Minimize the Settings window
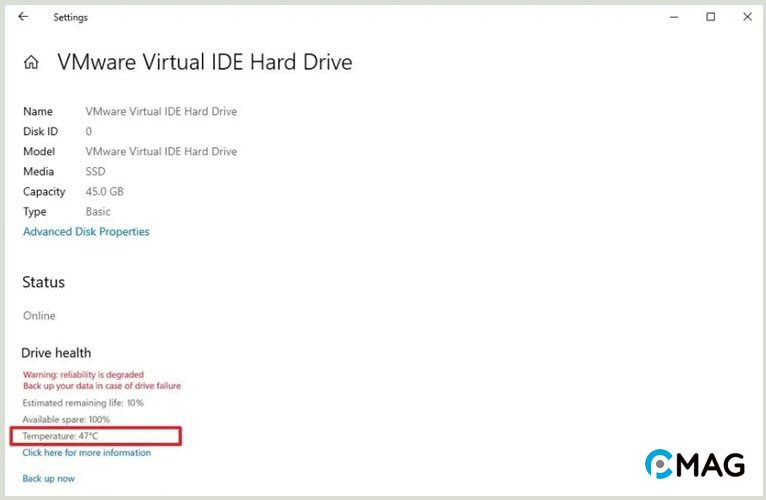This screenshot has height=500, width=766. tap(674, 17)
